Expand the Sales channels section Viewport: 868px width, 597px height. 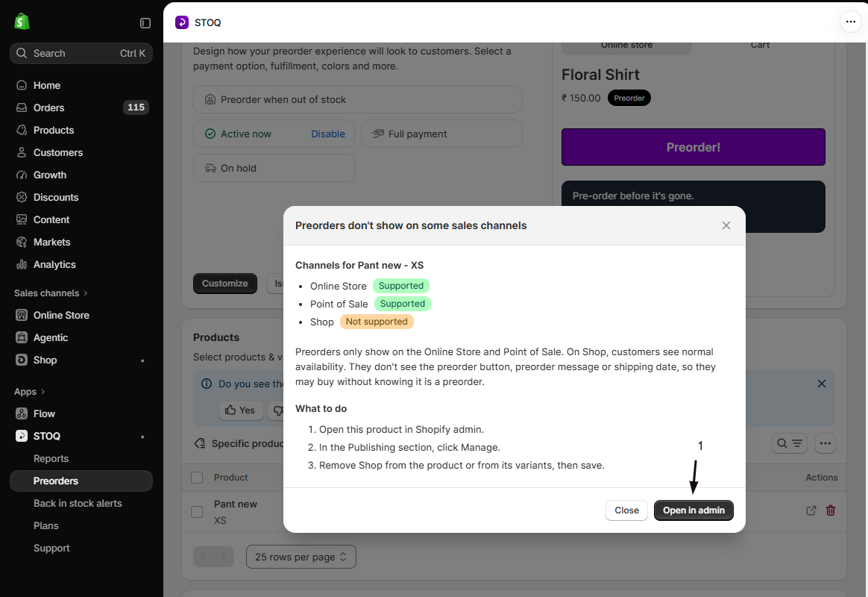click(51, 293)
